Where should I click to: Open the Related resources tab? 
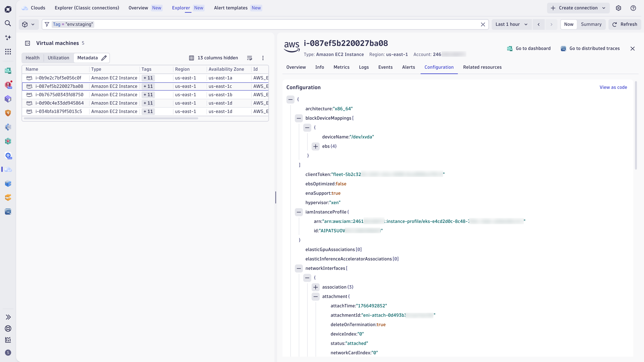[482, 67]
